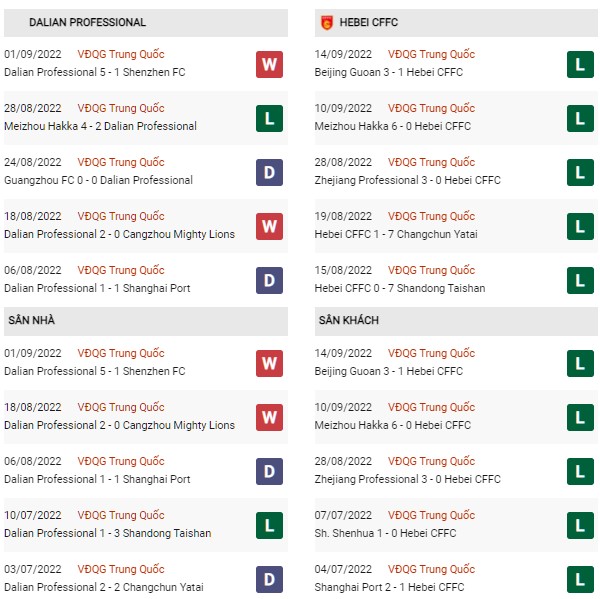
Task: Click Dalian Professional 1-1 Shanghai Port row under Sân Nhà
Action: (146, 471)
